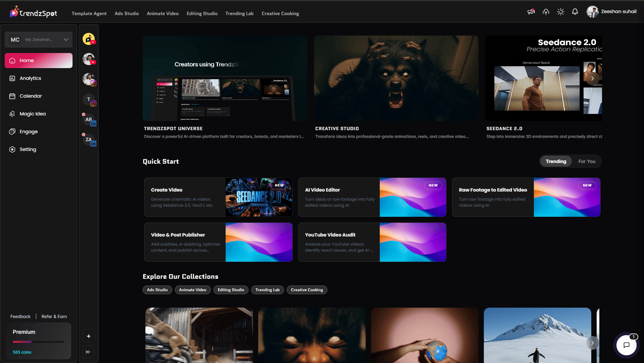Open Template Agent in top navigation
The width and height of the screenshot is (644, 363).
[89, 13]
